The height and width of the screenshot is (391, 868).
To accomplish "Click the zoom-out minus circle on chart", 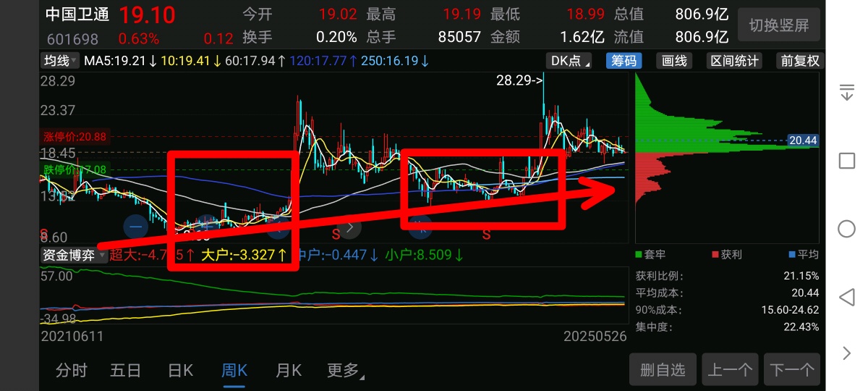I will click(135, 227).
